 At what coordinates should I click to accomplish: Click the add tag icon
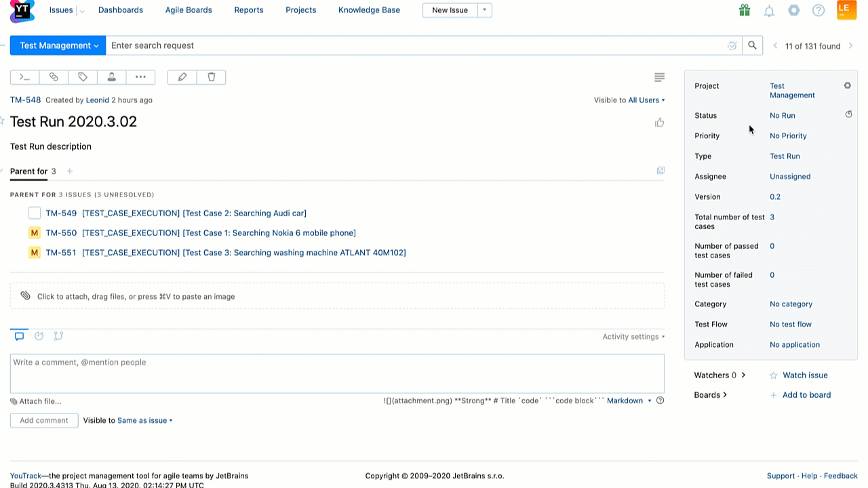point(83,77)
